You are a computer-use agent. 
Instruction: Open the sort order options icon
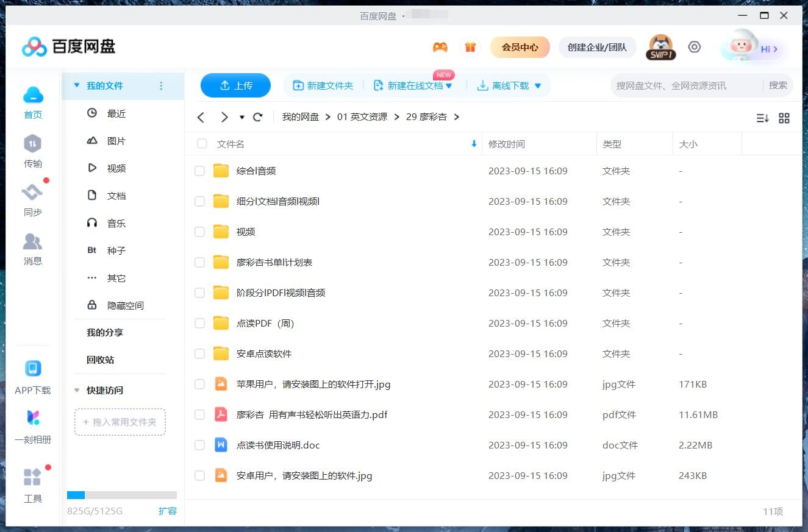click(762, 118)
